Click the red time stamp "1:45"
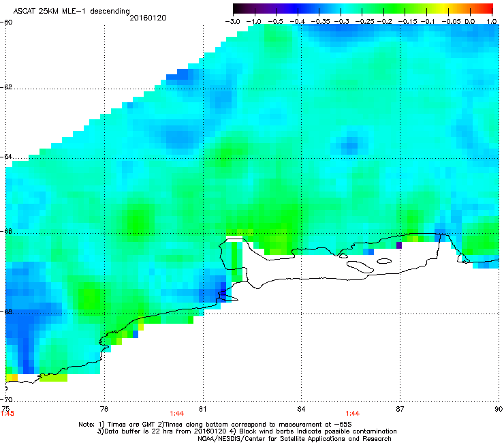Image resolution: width=504 pixels, height=443 pixels. click(7, 414)
